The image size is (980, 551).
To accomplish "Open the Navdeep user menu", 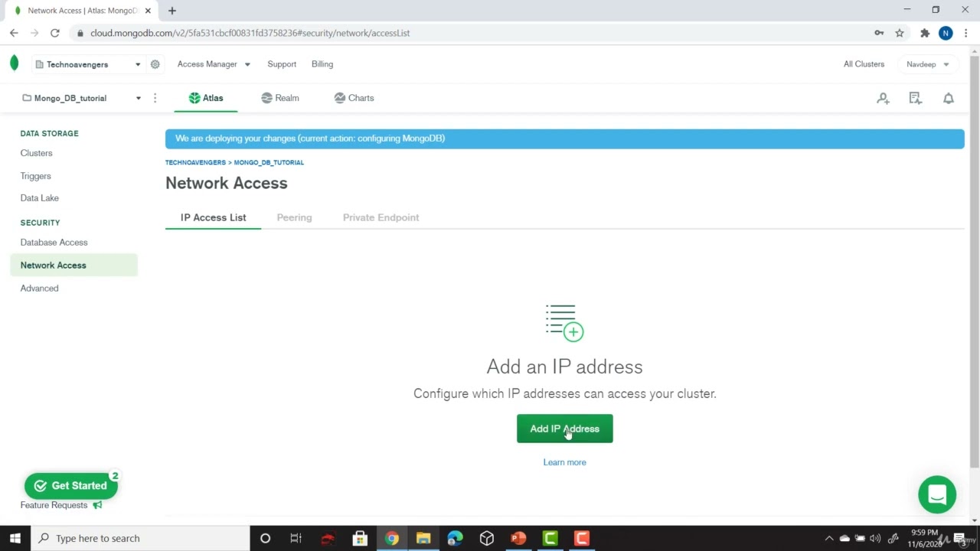I will coord(927,64).
